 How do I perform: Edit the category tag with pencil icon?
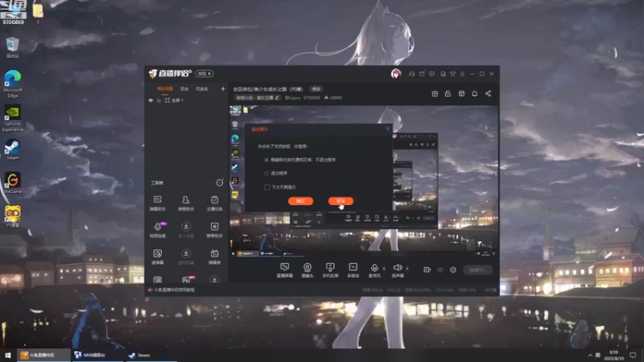coord(277,97)
